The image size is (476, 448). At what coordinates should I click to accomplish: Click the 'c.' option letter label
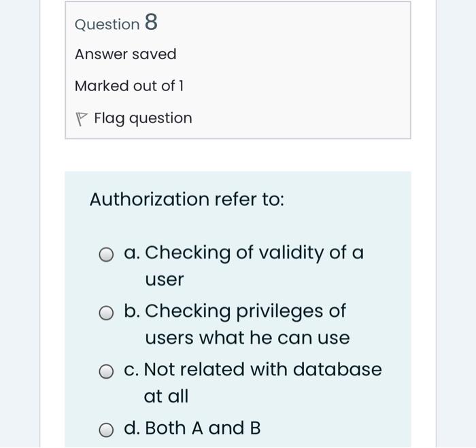coord(131,370)
